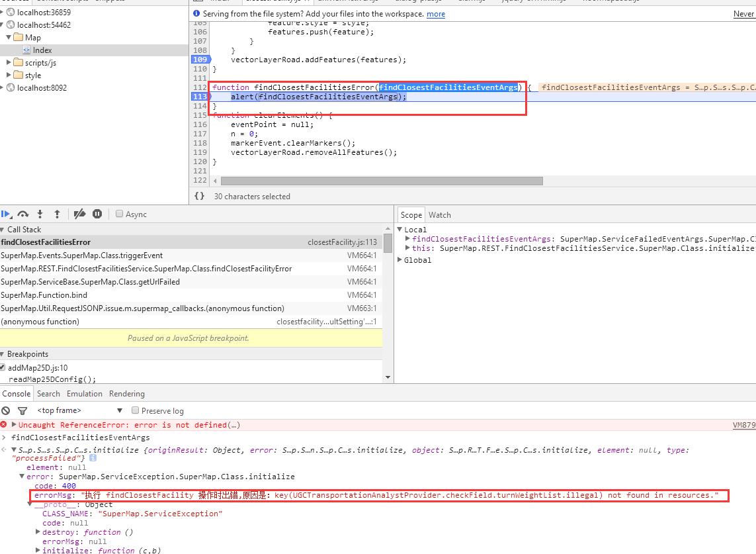Open the Rendering tab
The width and height of the screenshot is (756, 554).
(x=127, y=393)
